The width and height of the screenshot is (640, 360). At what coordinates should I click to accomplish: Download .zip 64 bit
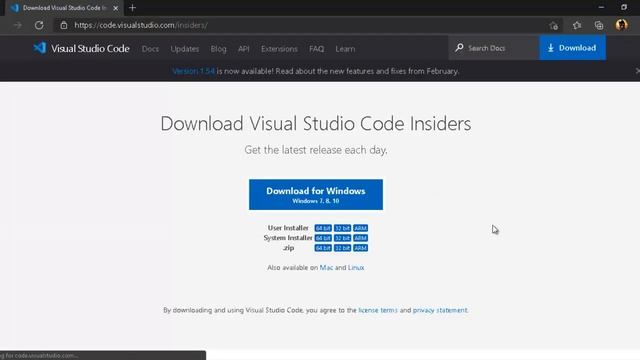323,248
